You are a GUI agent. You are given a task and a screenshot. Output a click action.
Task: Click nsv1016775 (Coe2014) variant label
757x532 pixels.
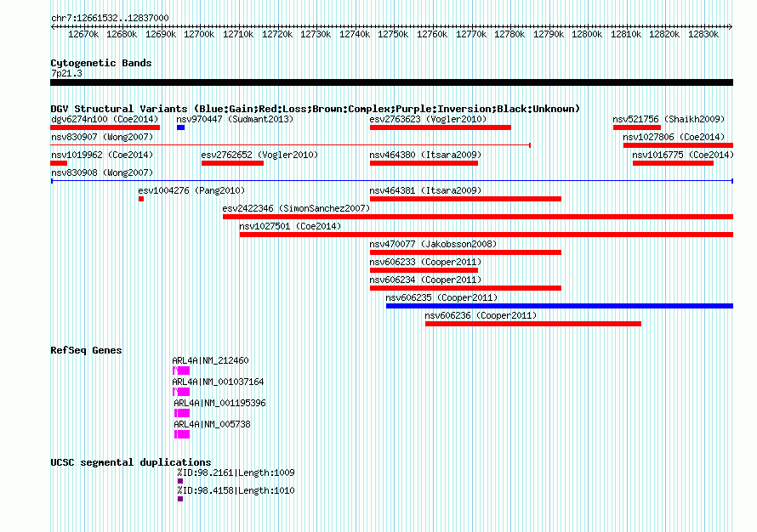pos(683,155)
